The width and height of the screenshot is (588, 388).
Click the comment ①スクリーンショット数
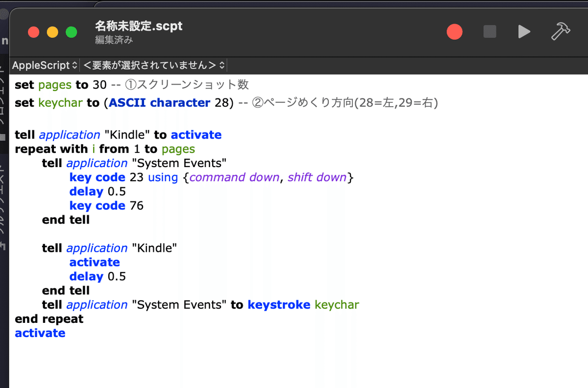tap(187, 85)
